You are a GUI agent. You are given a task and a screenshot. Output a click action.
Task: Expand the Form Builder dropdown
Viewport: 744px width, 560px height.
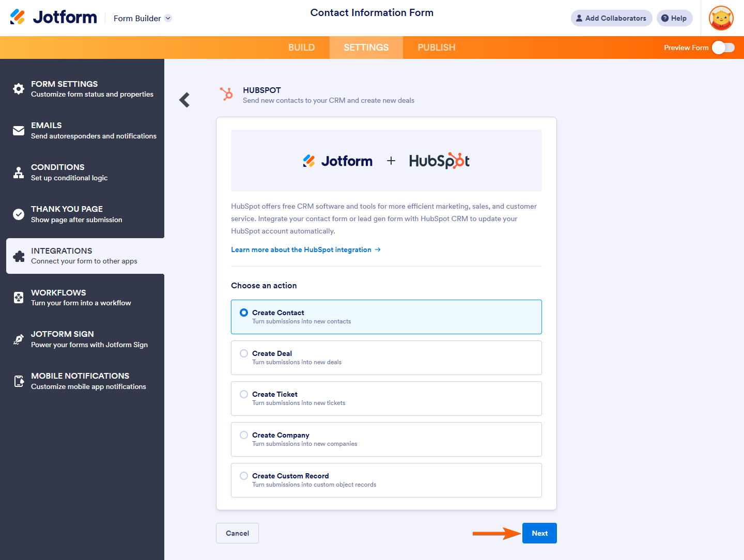tap(143, 18)
